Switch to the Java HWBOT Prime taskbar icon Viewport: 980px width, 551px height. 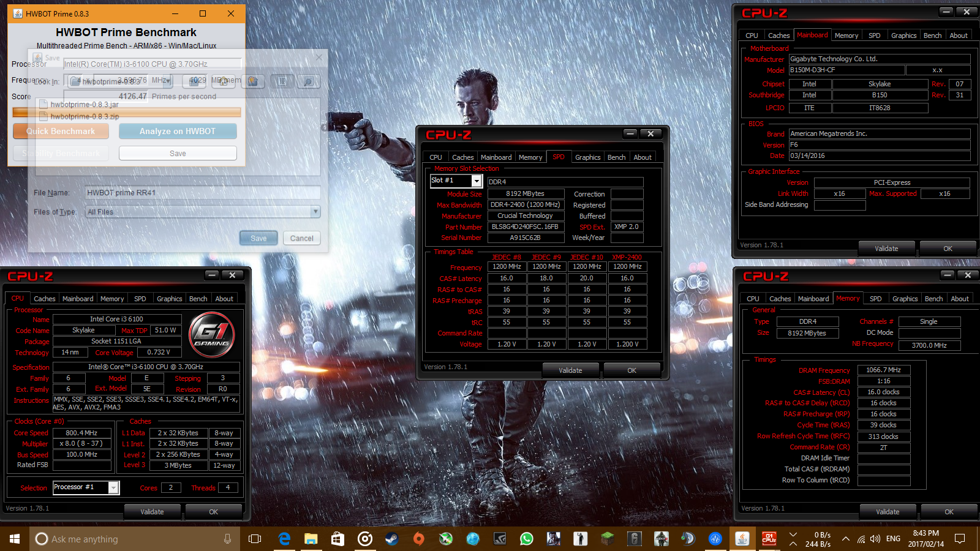(742, 539)
